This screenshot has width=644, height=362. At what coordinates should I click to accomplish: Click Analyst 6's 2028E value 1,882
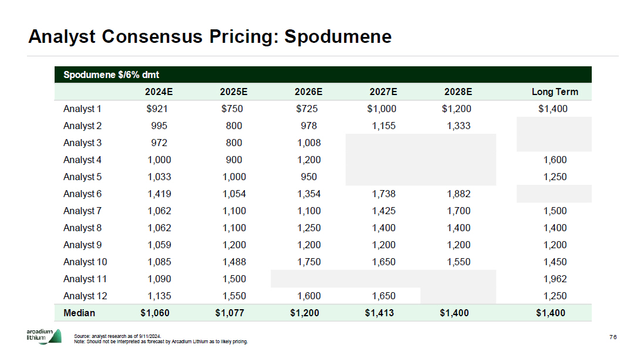(458, 194)
